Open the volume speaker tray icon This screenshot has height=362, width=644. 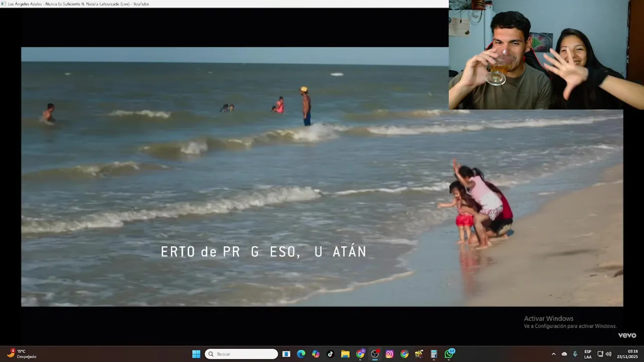coord(608,354)
